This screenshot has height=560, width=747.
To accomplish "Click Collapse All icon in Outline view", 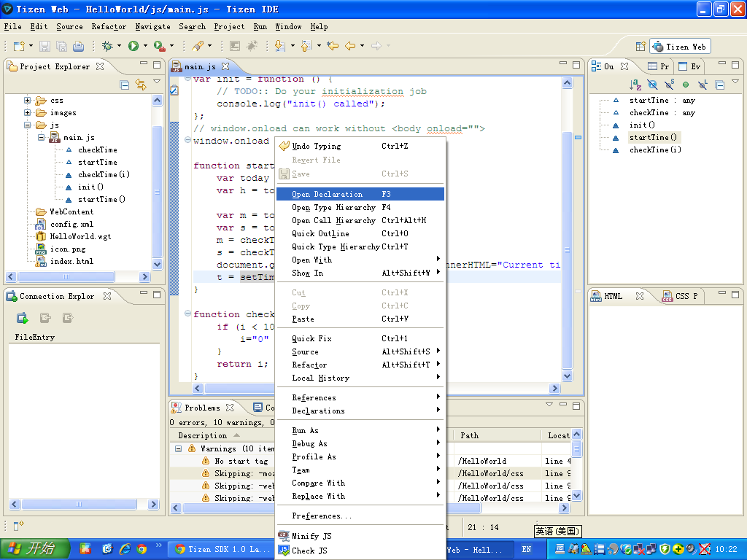I will coord(720,85).
